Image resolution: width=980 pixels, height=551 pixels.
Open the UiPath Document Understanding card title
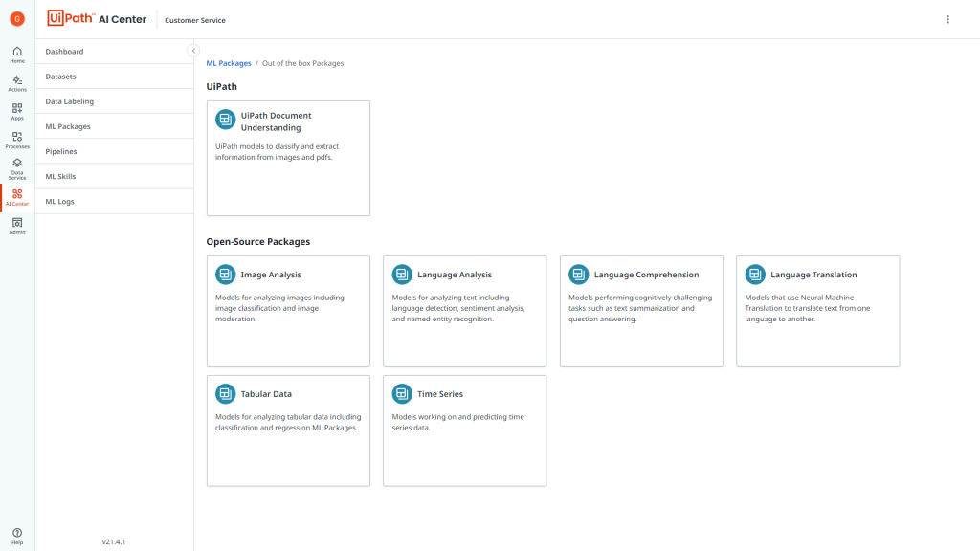click(276, 121)
